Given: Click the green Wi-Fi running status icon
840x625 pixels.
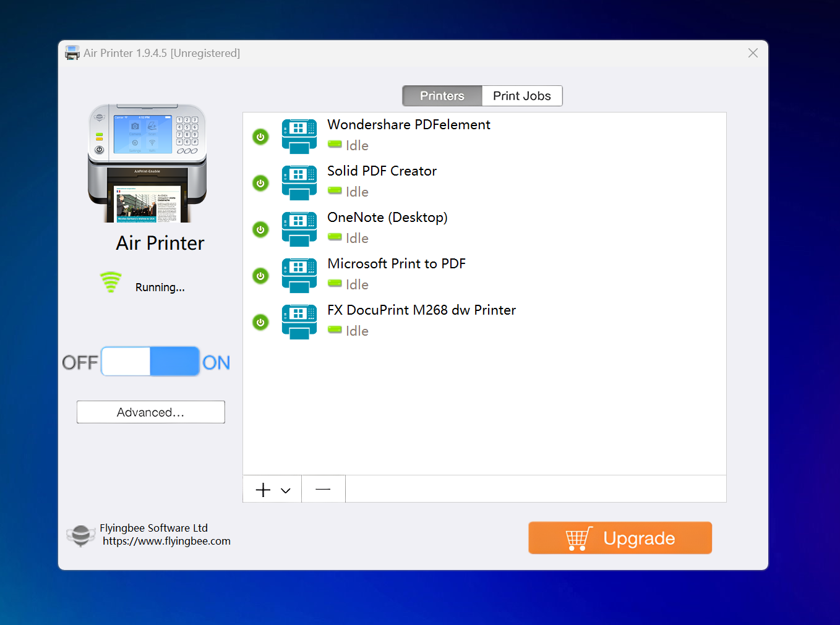Looking at the screenshot, I should [x=111, y=282].
